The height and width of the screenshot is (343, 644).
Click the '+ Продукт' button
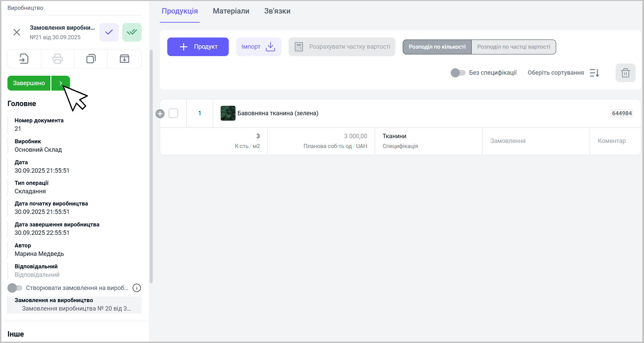(198, 47)
